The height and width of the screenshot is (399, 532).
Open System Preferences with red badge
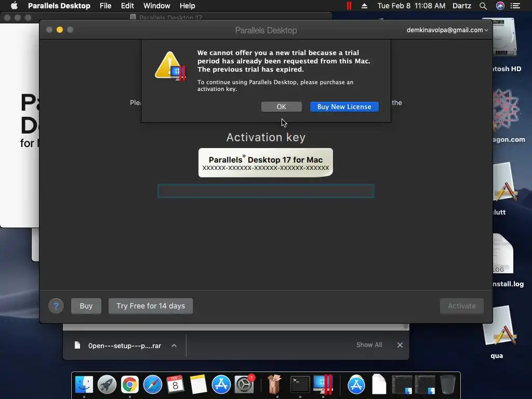point(244,384)
